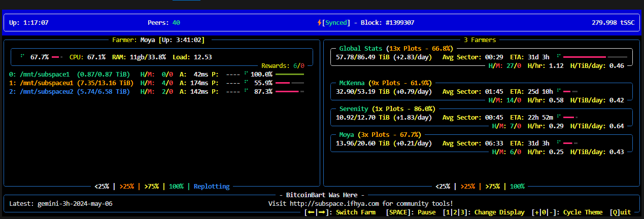The width and height of the screenshot is (644, 219).
Task: Click the Global Stats plotting progress bar
Action: pyautogui.click(x=595, y=57)
